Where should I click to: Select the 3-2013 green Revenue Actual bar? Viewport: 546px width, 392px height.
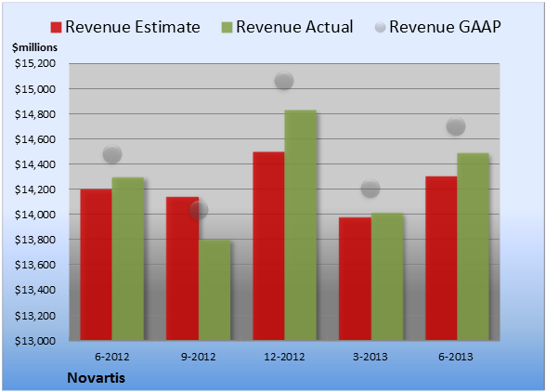coord(387,277)
